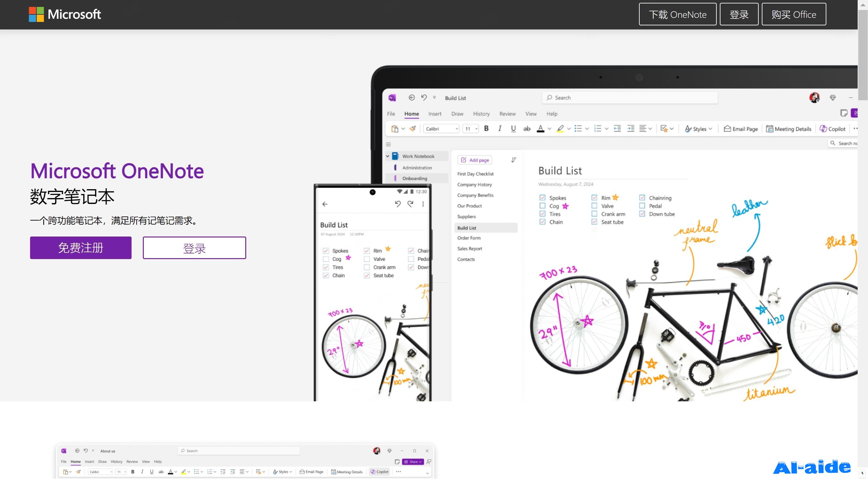
Task: Click the paragraph alignment icon in the tablet ribbon
Action: coord(643,128)
